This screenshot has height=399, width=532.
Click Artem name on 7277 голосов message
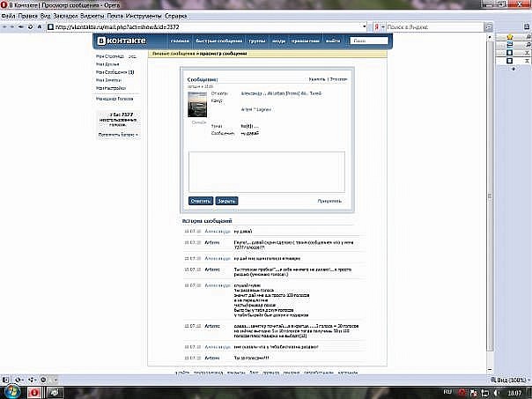pos(212,242)
